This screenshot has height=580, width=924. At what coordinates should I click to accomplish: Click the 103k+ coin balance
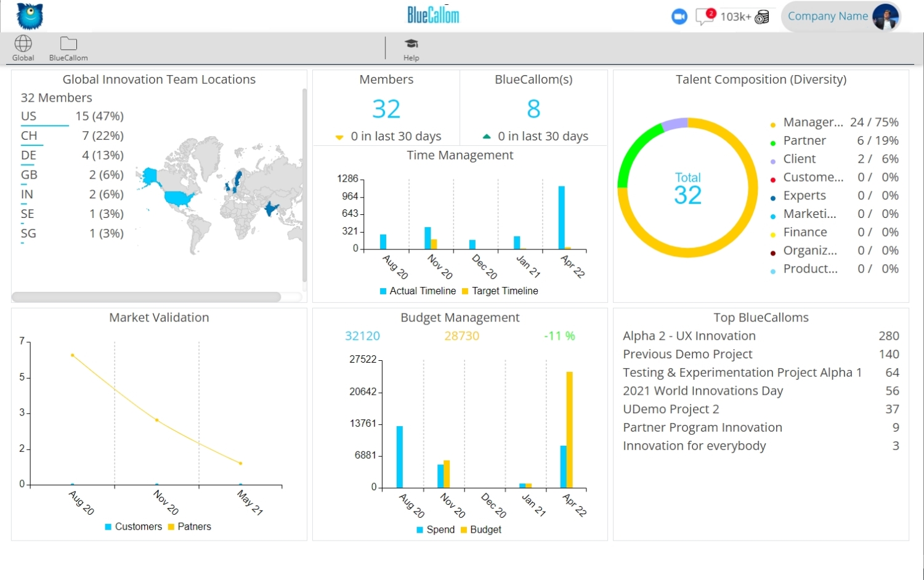tap(736, 17)
